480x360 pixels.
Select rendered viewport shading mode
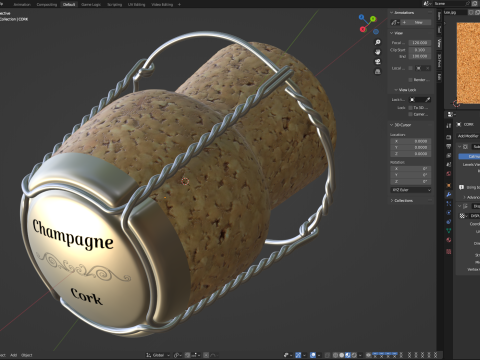pos(354,355)
